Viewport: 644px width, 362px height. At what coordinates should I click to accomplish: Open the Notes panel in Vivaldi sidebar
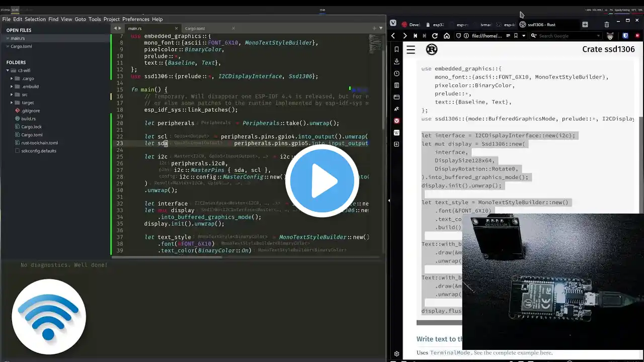(396, 85)
